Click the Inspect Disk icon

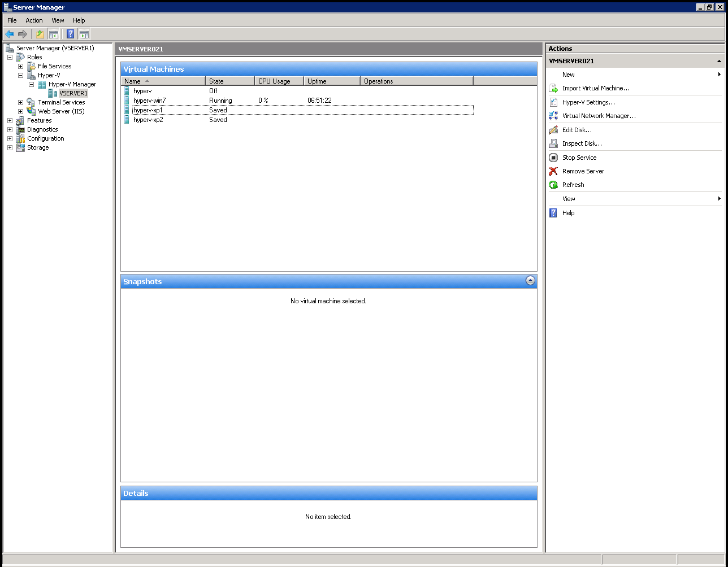pyautogui.click(x=553, y=143)
